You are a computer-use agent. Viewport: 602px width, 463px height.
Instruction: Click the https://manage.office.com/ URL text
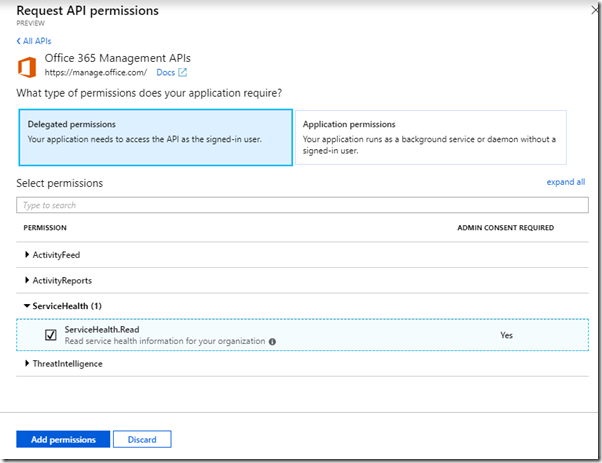coord(96,73)
